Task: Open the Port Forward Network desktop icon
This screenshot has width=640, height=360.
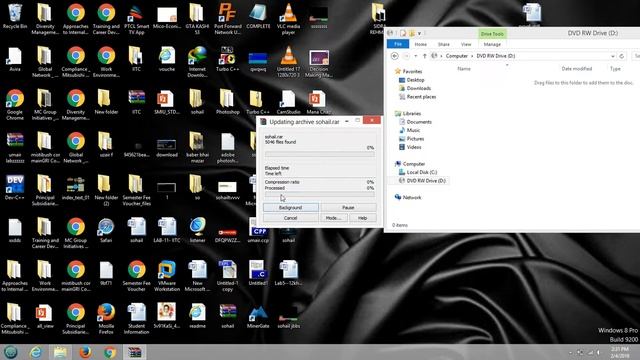Action: coord(227,18)
